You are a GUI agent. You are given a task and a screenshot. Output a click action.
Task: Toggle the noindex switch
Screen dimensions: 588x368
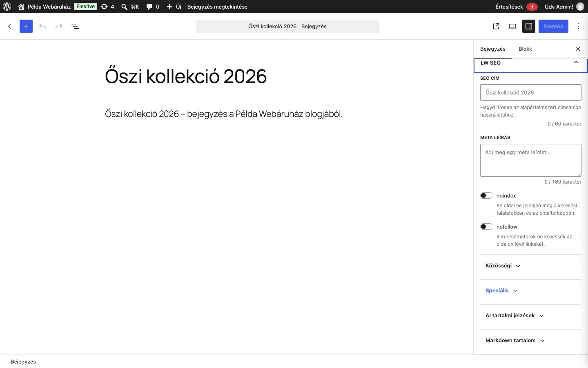click(x=487, y=195)
